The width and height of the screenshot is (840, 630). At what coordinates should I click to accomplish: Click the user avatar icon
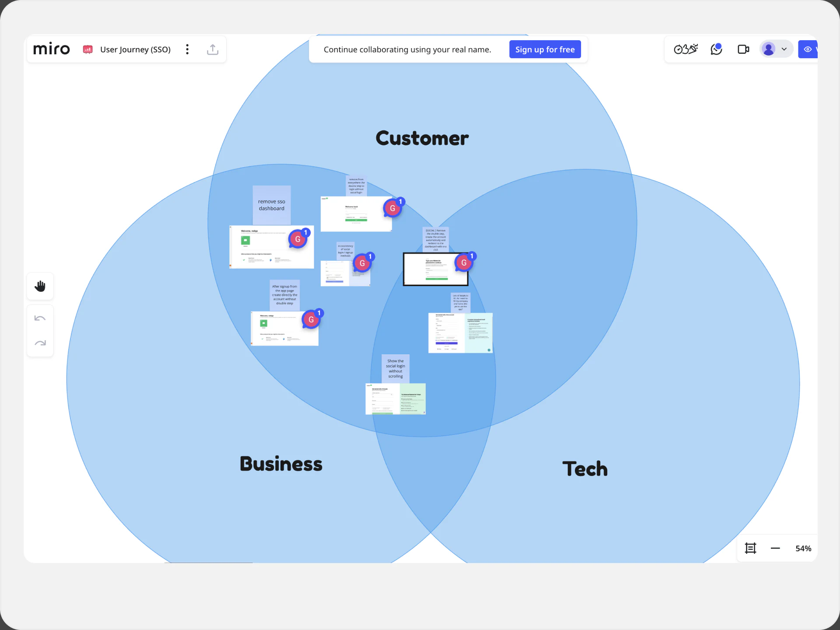(x=769, y=49)
